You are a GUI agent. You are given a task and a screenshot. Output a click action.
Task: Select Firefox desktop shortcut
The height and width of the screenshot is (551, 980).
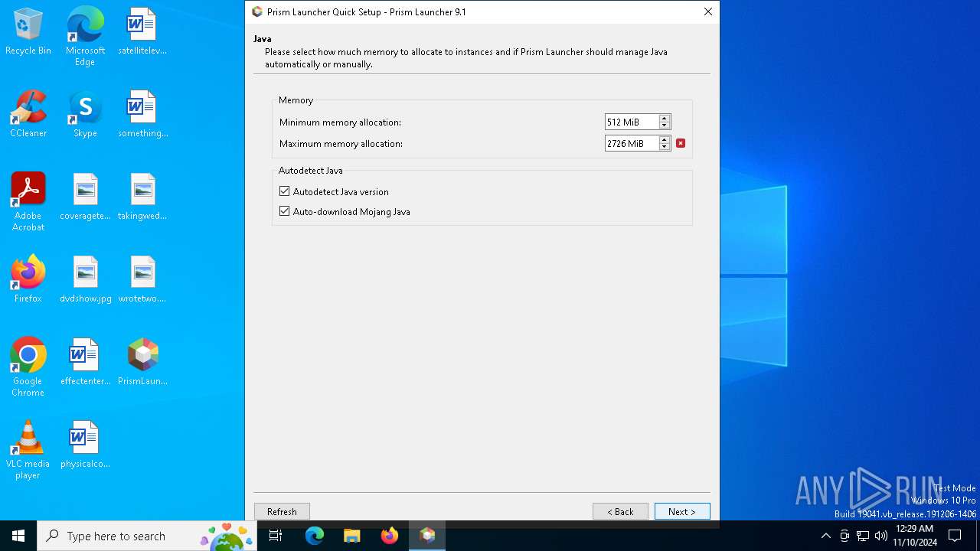click(x=28, y=280)
